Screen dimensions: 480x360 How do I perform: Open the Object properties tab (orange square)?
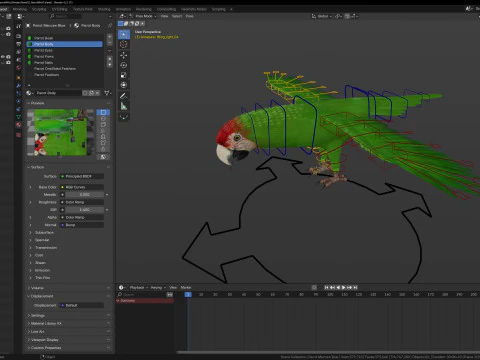[19, 78]
